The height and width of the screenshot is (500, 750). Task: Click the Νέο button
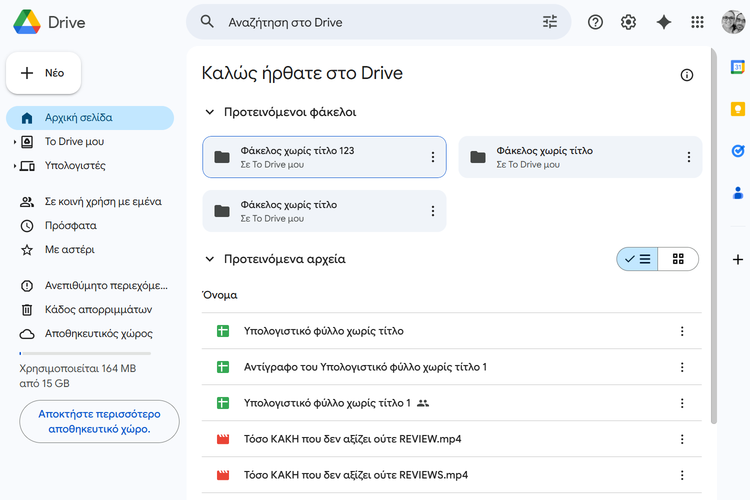(44, 73)
